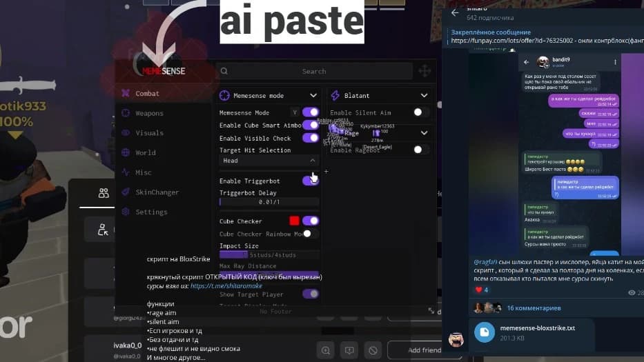Image resolution: width=644 pixels, height=362 pixels.
Task: Open the SkinChanger section
Action: (157, 192)
